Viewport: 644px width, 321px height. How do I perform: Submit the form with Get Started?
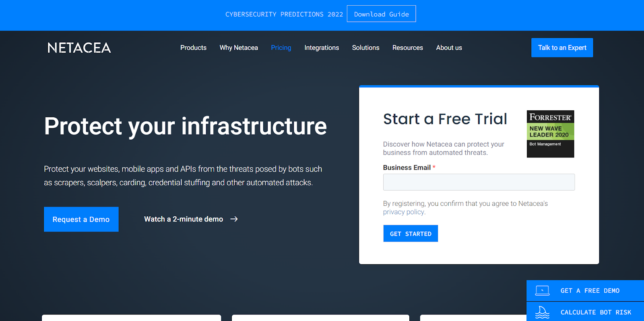point(411,234)
